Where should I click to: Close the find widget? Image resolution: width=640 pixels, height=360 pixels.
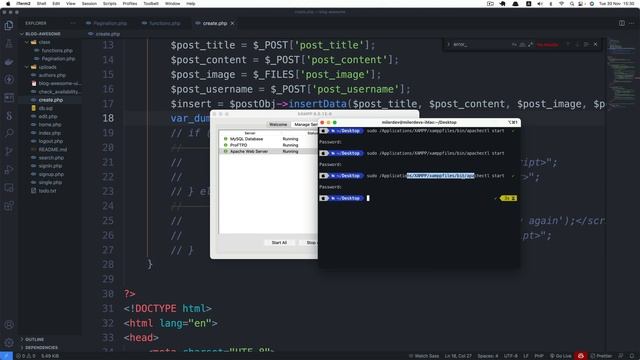click(596, 44)
